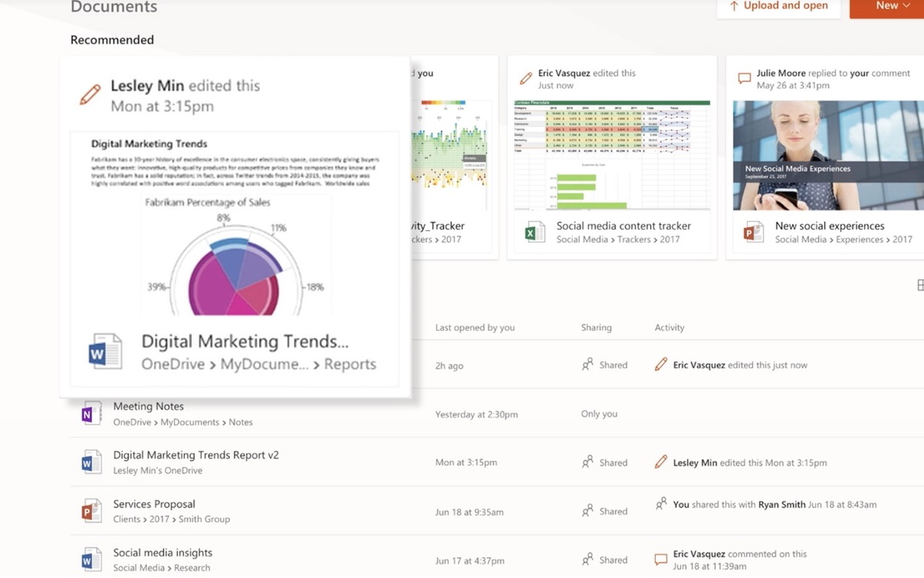
Task: Open the New Social Media Experiences thumbnail
Action: (830, 155)
